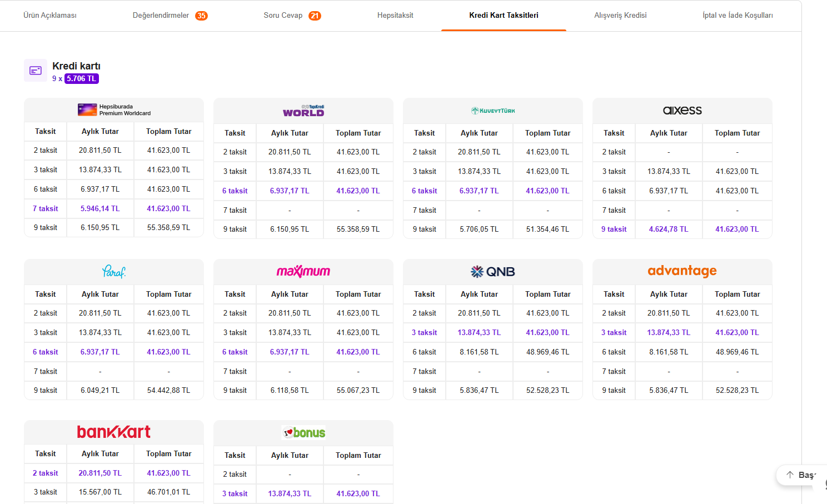Click the Bankkart logo
Image resolution: width=827 pixels, height=504 pixels.
(114, 432)
